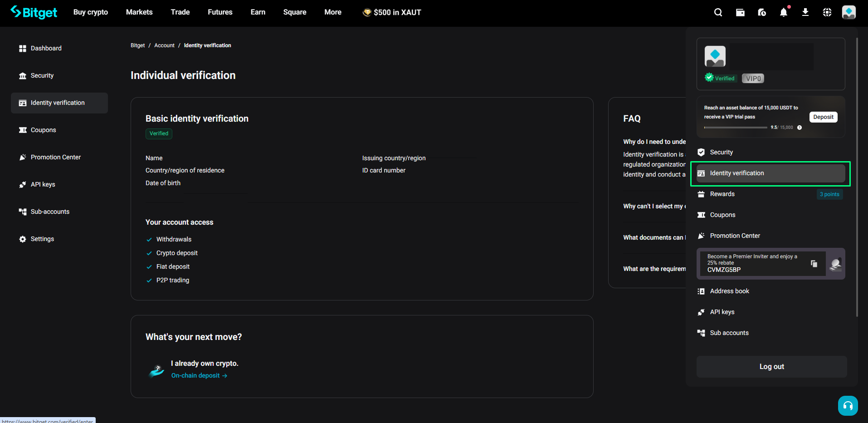Open the order history clock icon

(x=762, y=12)
